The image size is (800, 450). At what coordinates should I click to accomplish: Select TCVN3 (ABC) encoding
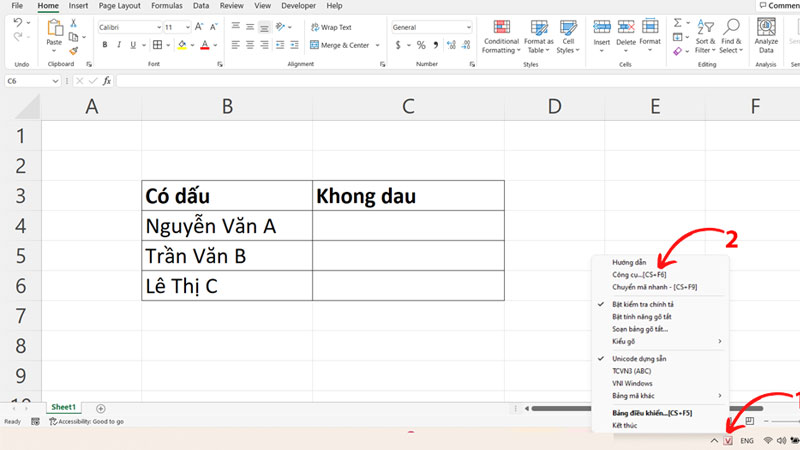(x=632, y=371)
